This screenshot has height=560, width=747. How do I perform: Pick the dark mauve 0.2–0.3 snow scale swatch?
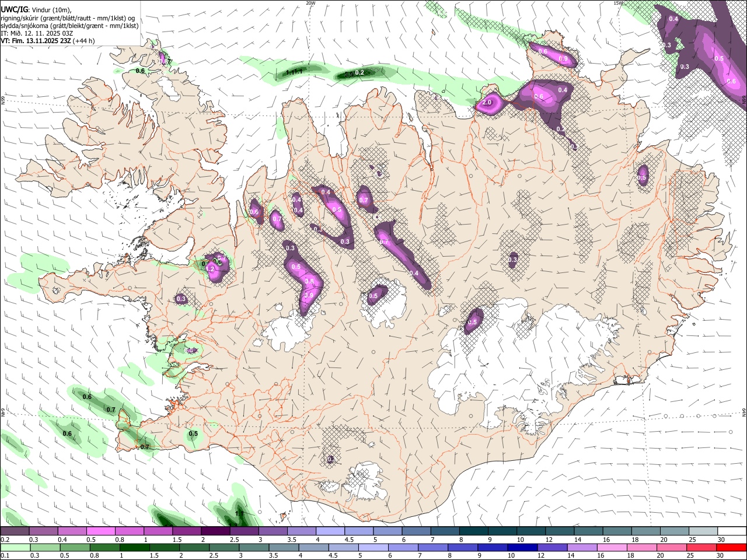[x=15, y=531]
